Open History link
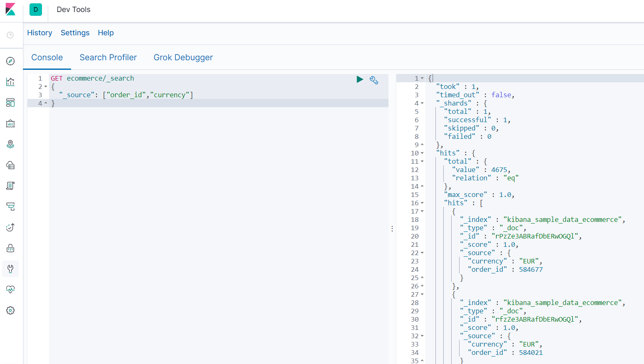The image size is (644, 364). click(39, 33)
